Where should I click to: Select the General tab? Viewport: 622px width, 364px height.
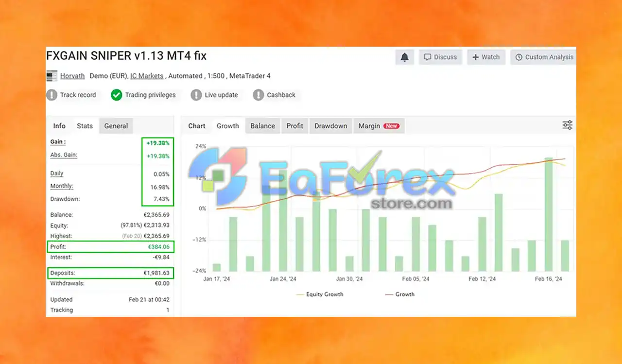(x=116, y=126)
